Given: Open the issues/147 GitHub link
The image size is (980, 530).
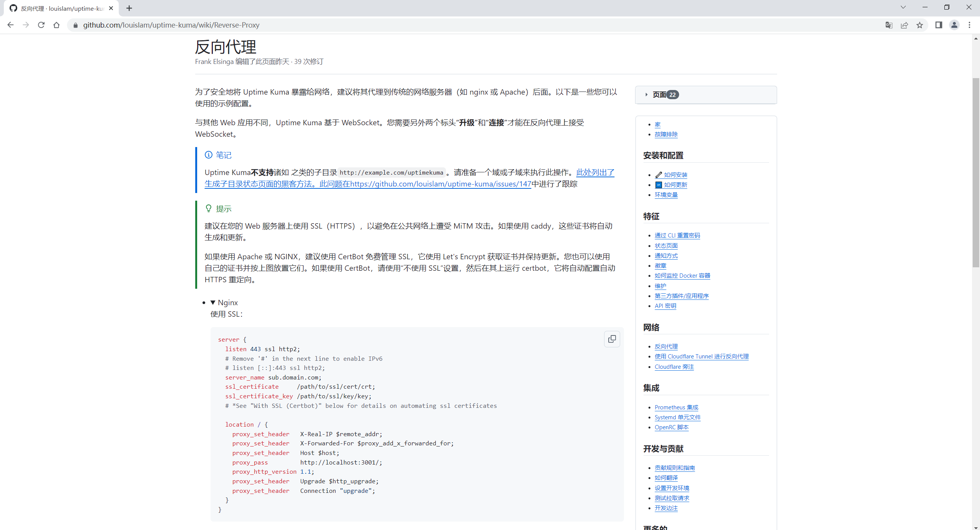Looking at the screenshot, I should (440, 184).
